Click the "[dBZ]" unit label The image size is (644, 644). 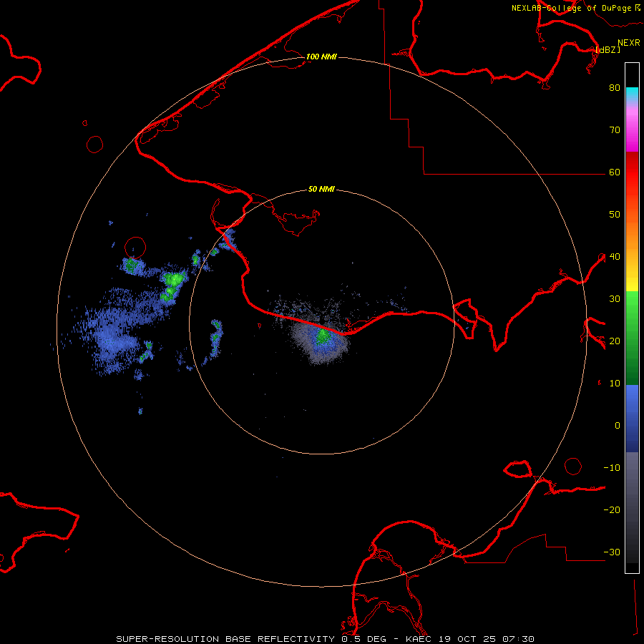pyautogui.click(x=608, y=50)
